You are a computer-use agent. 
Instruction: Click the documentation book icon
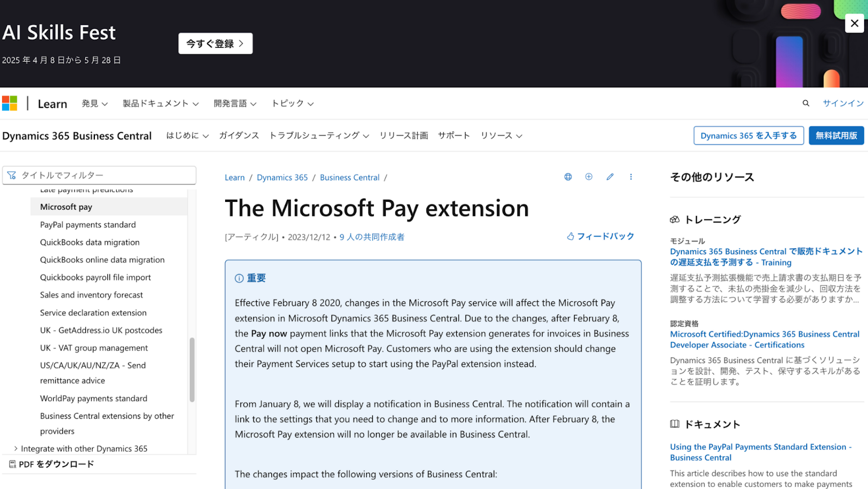tap(675, 424)
